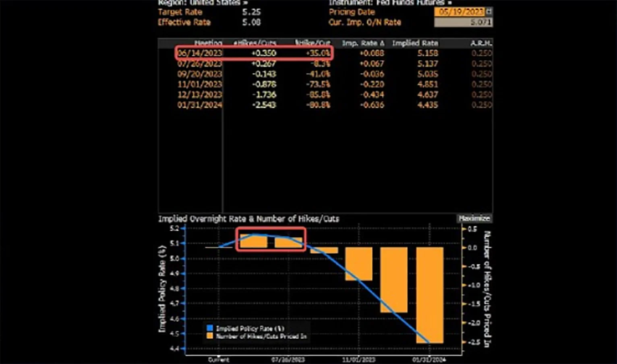Screen dimensions: 617x364
Task: Select the 11/01/2023 meeting date
Action: [x=200, y=84]
